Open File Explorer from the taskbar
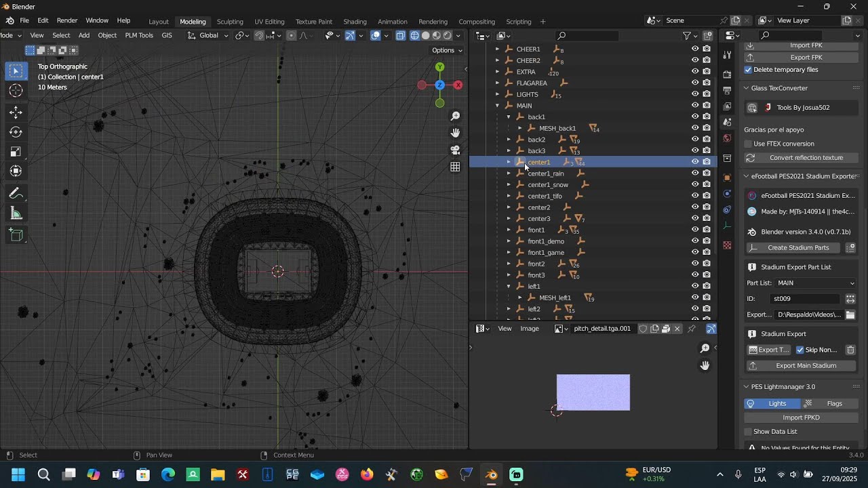868x488 pixels. point(218,474)
